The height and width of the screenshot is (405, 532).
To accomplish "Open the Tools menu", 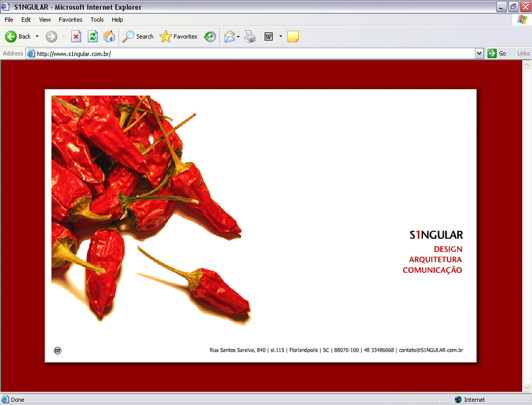I will 97,20.
